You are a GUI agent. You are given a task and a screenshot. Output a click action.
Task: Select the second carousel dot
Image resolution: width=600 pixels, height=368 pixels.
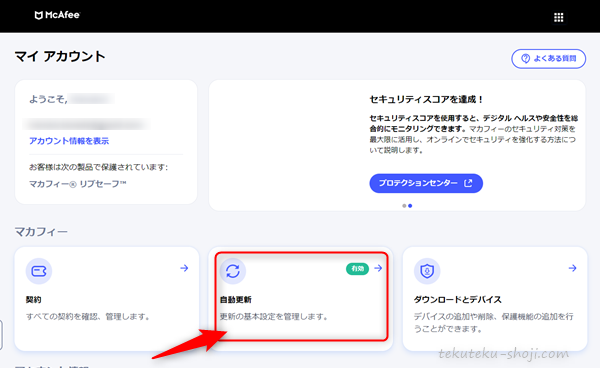410,206
